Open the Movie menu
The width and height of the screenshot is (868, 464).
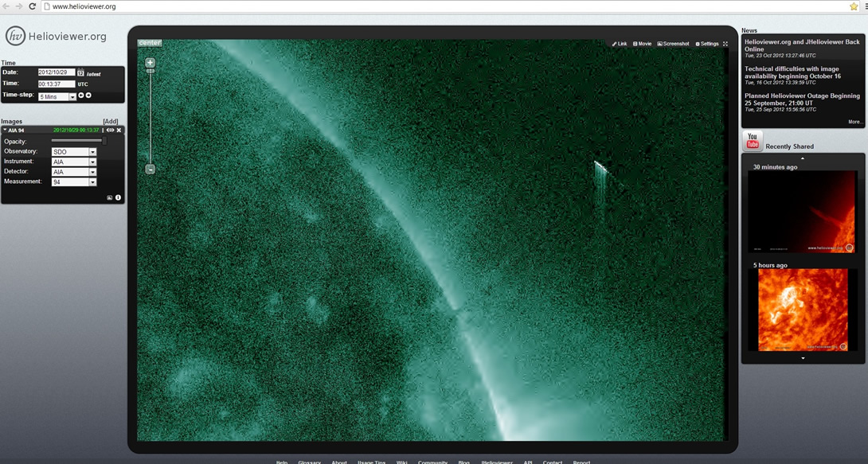642,44
